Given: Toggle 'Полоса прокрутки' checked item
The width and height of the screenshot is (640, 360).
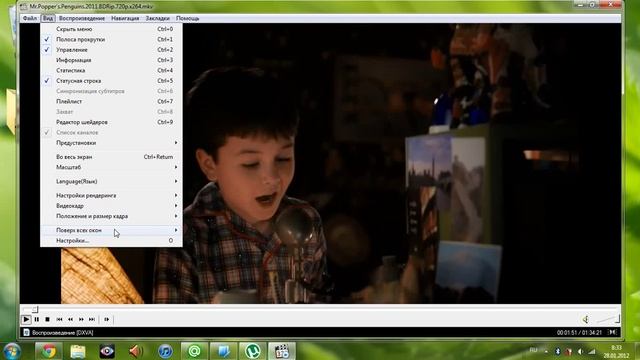Looking at the screenshot, I should [x=111, y=39].
